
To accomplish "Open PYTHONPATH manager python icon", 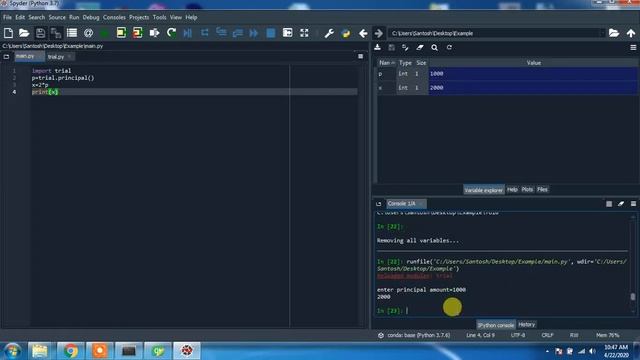I will tap(346, 33).
